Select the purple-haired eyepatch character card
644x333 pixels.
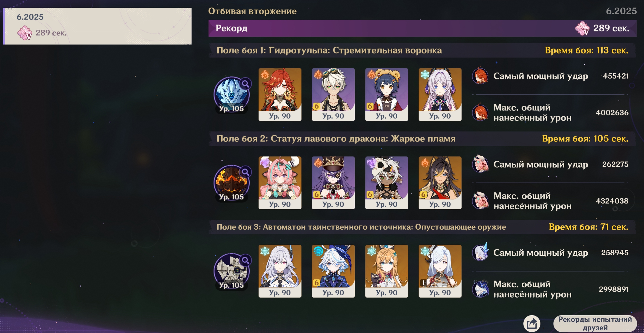(x=333, y=183)
